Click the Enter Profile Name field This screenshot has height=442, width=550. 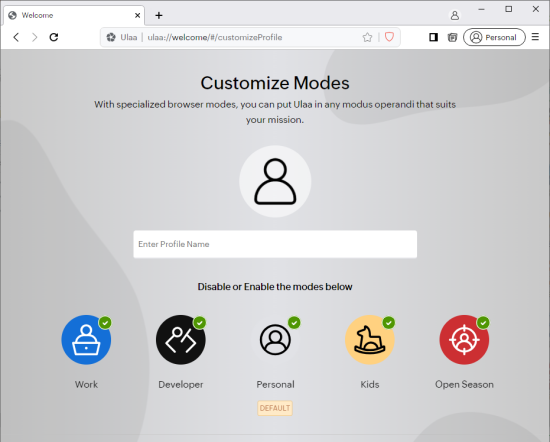tap(275, 244)
